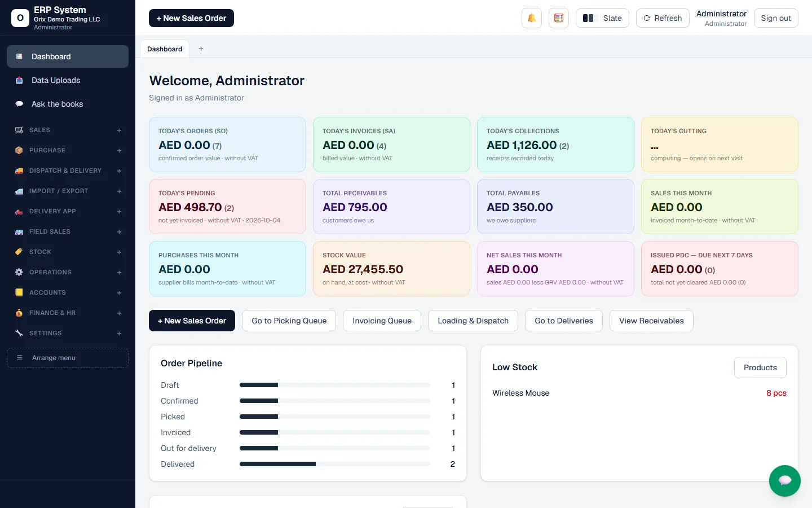Open the Invoicing Queue button
The width and height of the screenshot is (812, 508).
[382, 321]
